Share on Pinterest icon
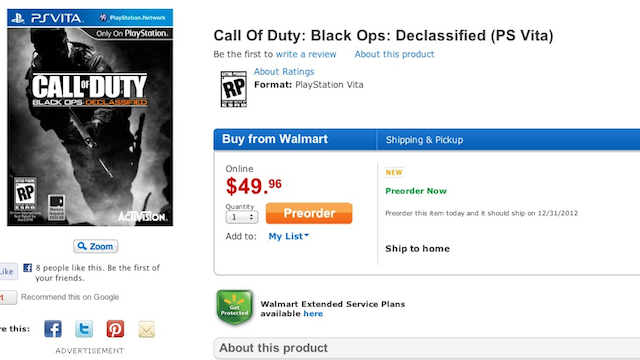The height and width of the screenshot is (360, 640). coord(115,329)
